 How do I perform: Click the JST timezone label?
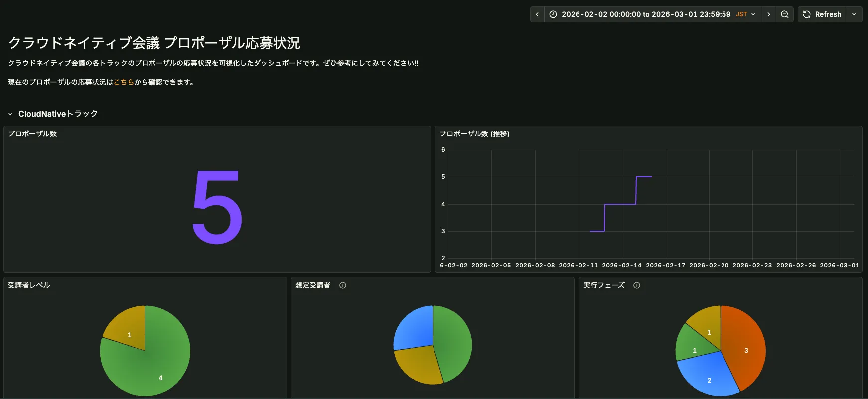(x=741, y=14)
